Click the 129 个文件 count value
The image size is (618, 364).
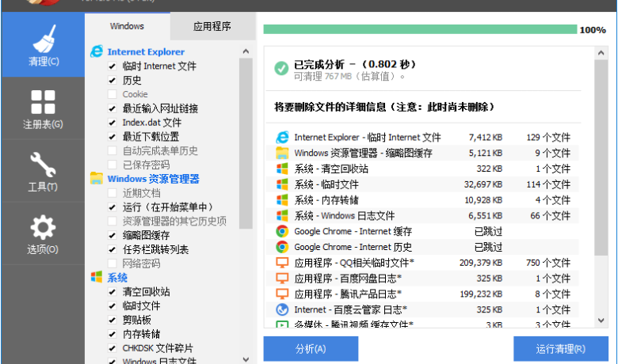click(548, 138)
